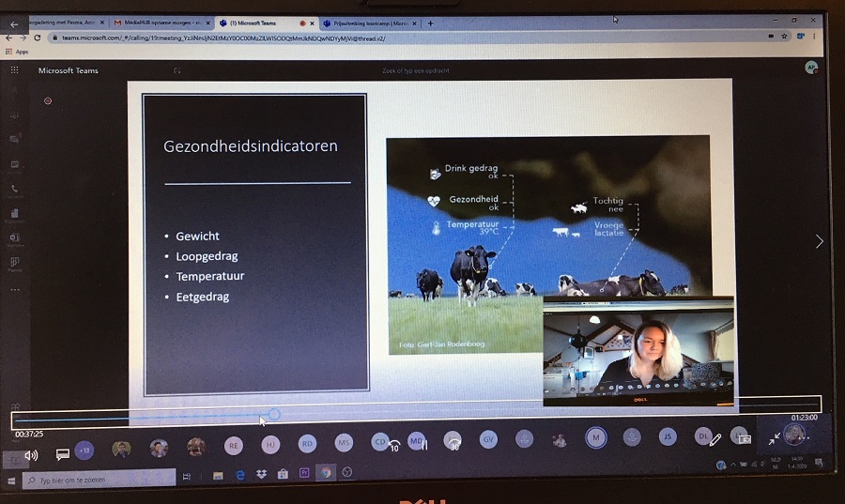The width and height of the screenshot is (845, 504).
Task: Mute the speaker volume icon
Action: (31, 455)
